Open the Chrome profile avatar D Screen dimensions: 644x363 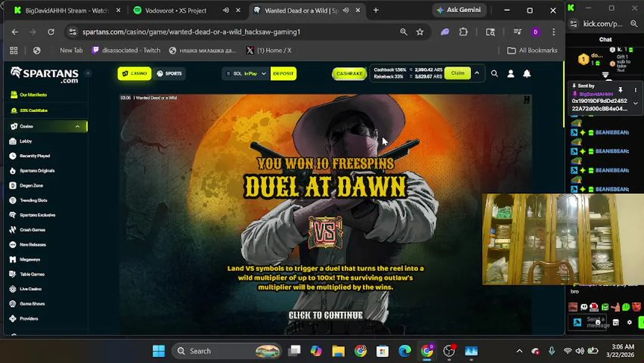coord(535,32)
